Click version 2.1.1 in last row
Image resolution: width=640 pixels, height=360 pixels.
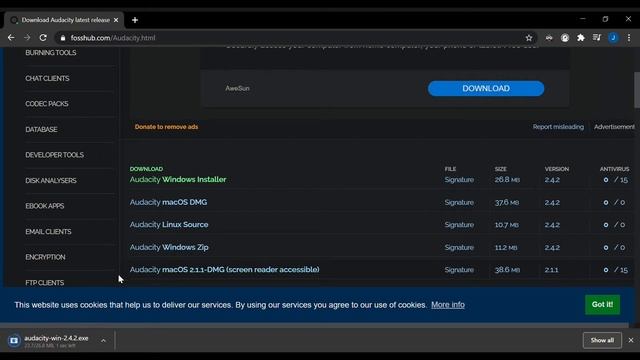[x=551, y=270]
